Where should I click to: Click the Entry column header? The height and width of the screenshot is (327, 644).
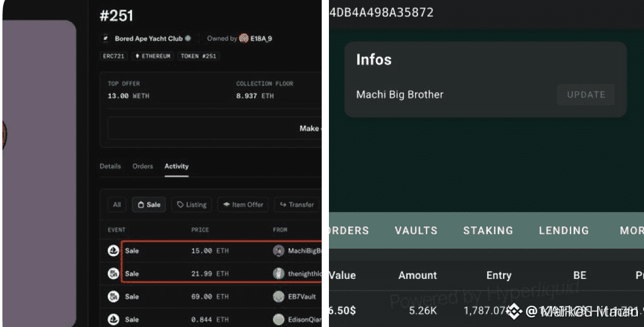pyautogui.click(x=499, y=275)
